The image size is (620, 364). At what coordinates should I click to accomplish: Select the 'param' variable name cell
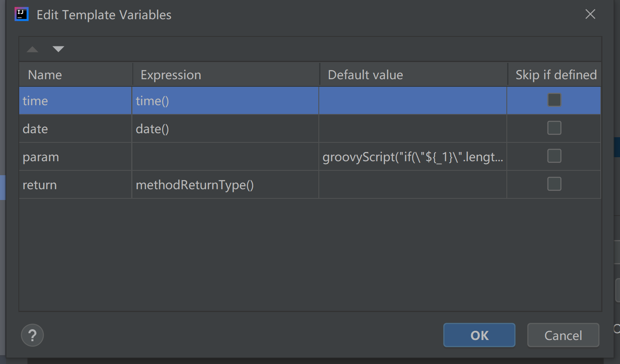75,157
